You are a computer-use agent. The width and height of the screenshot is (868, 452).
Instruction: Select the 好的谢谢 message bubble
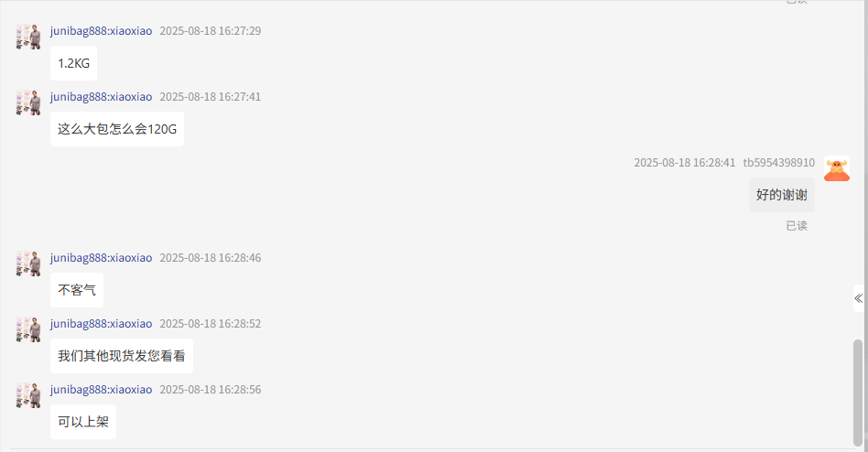[782, 195]
